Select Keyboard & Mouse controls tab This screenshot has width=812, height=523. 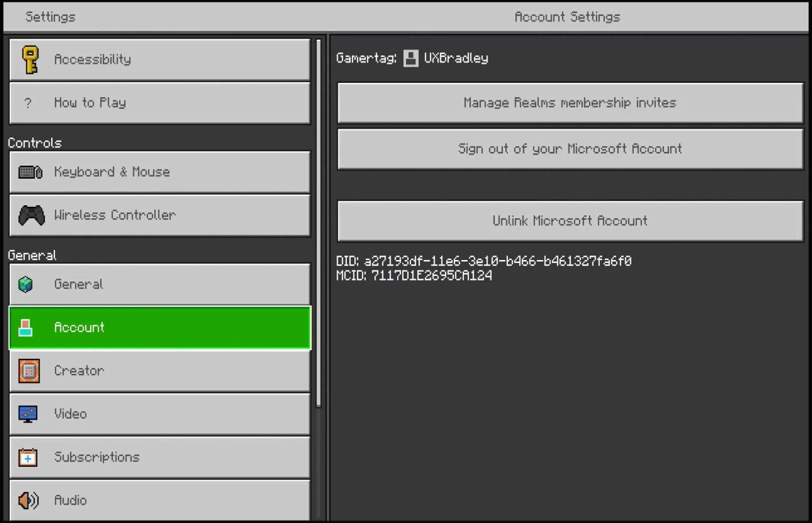pyautogui.click(x=160, y=172)
